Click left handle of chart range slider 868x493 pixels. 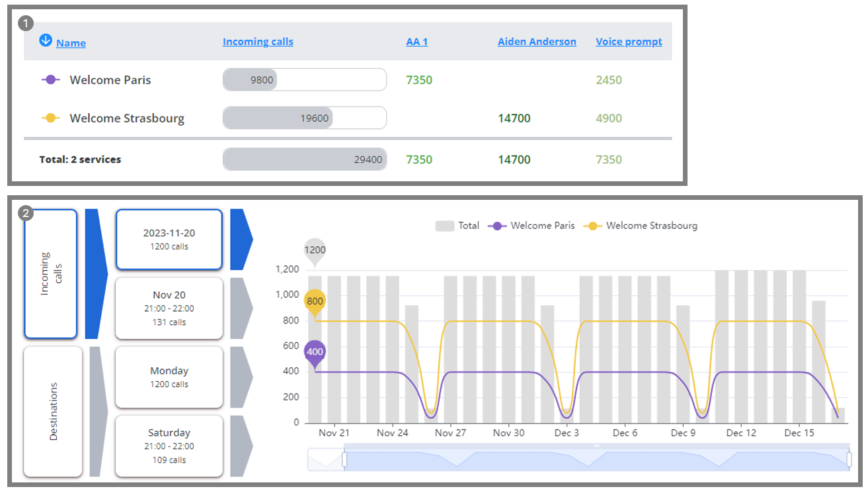(x=344, y=459)
